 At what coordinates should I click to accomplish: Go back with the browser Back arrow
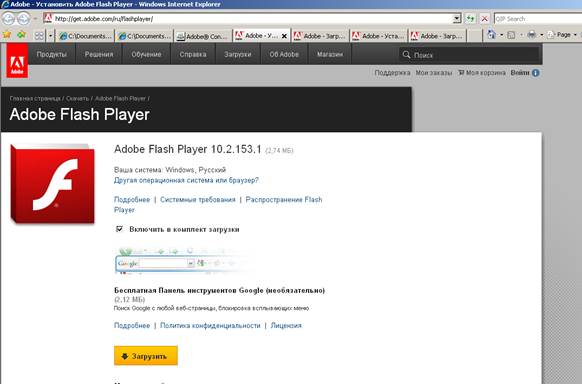[x=8, y=18]
